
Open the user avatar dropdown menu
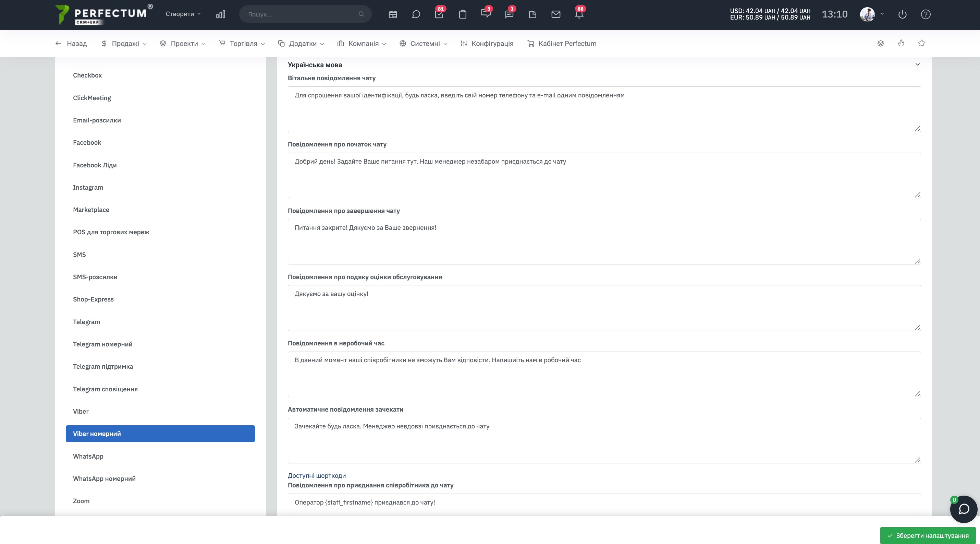click(872, 14)
